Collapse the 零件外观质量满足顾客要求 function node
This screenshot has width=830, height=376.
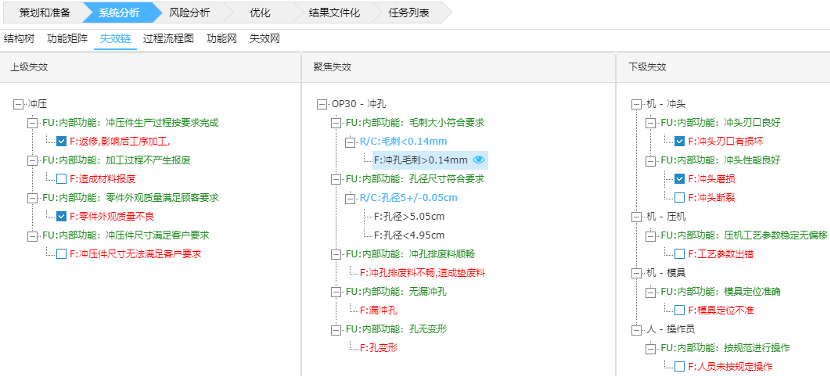33,198
